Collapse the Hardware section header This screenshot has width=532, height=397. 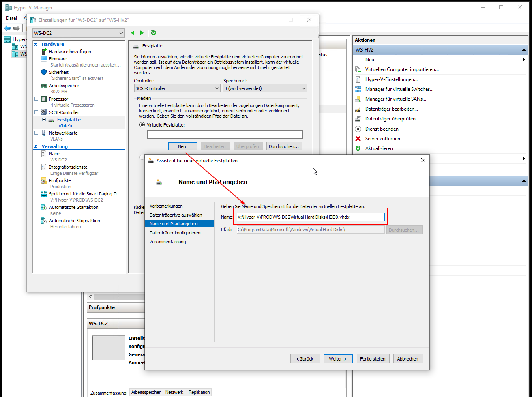click(36, 44)
